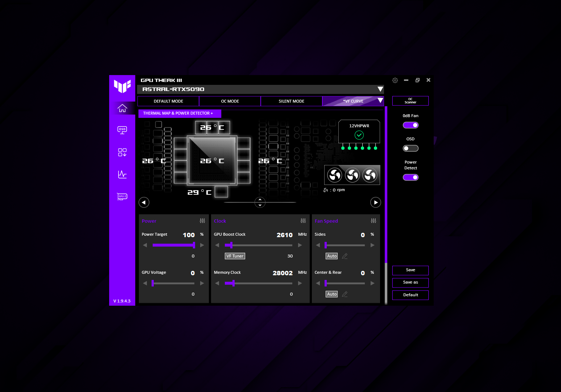Click the Power Target value 100

pyautogui.click(x=189, y=235)
